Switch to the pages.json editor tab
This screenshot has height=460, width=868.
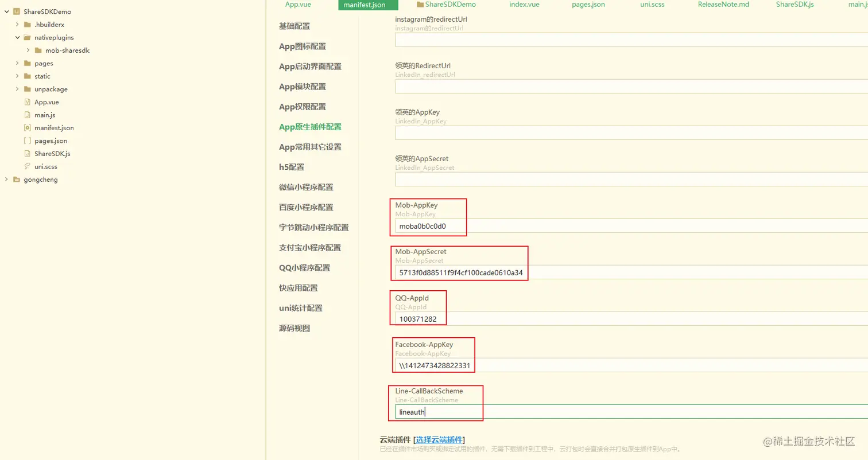588,4
